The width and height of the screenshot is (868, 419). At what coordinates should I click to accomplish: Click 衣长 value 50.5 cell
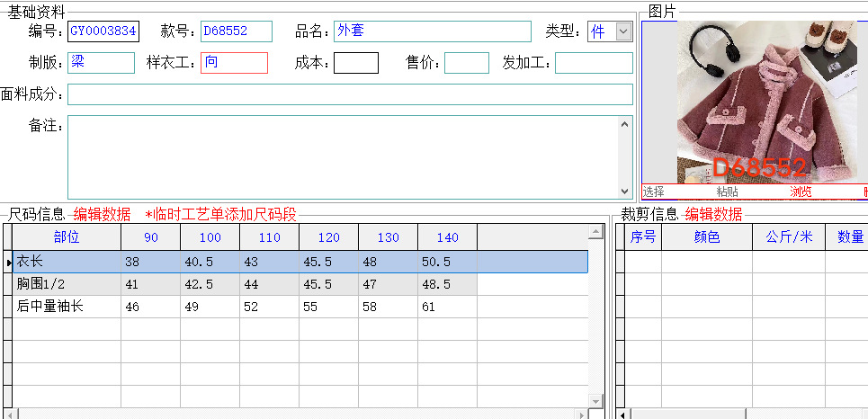[447, 262]
